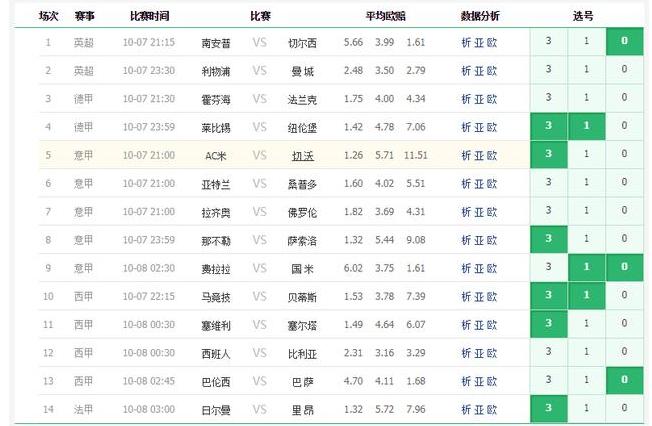Click the 场次 column header
The image size is (652, 426).
[49, 16]
